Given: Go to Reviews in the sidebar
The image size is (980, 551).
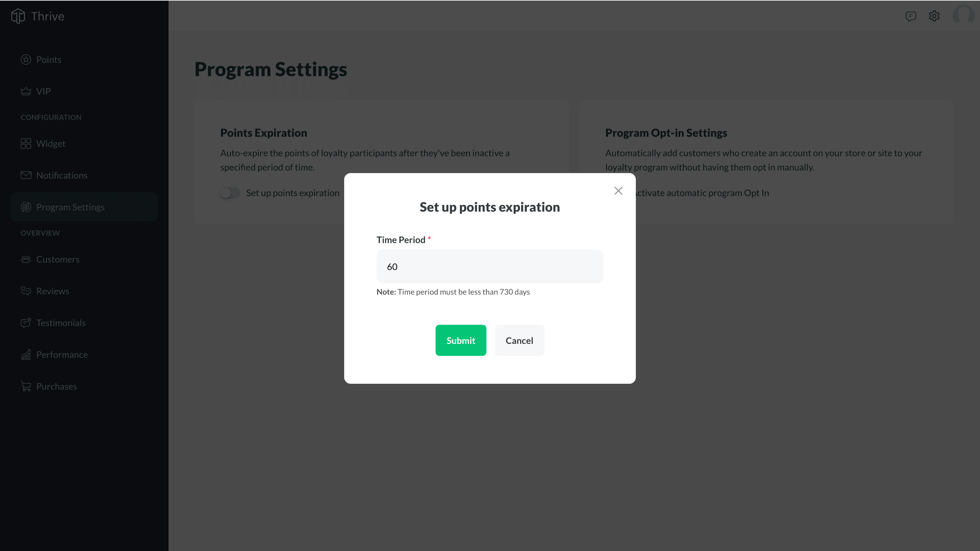Looking at the screenshot, I should pos(52,291).
